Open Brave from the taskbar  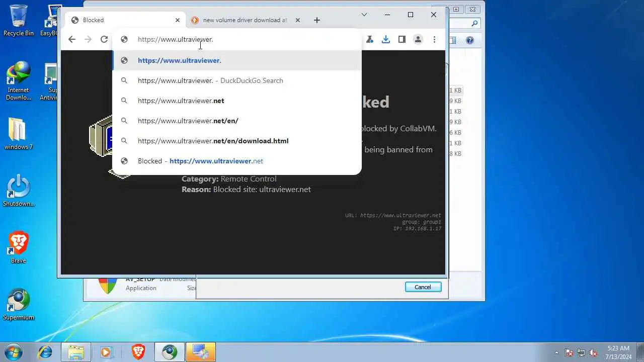[x=138, y=352]
